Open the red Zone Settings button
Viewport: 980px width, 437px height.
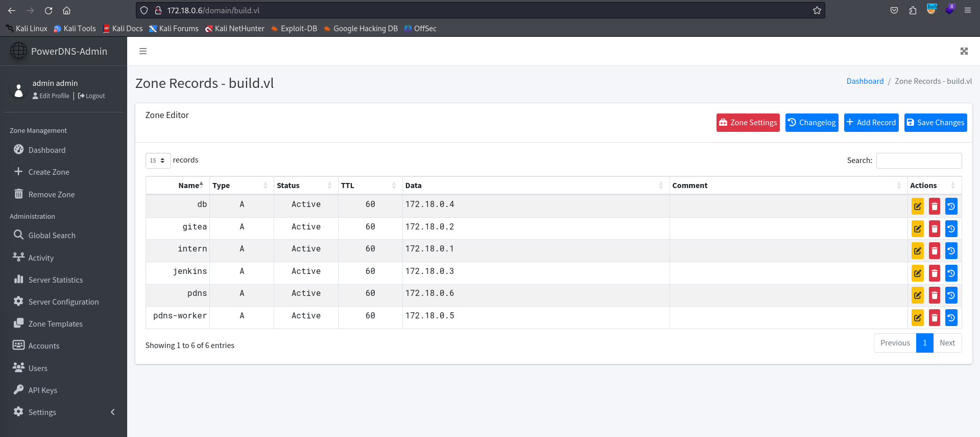748,123
